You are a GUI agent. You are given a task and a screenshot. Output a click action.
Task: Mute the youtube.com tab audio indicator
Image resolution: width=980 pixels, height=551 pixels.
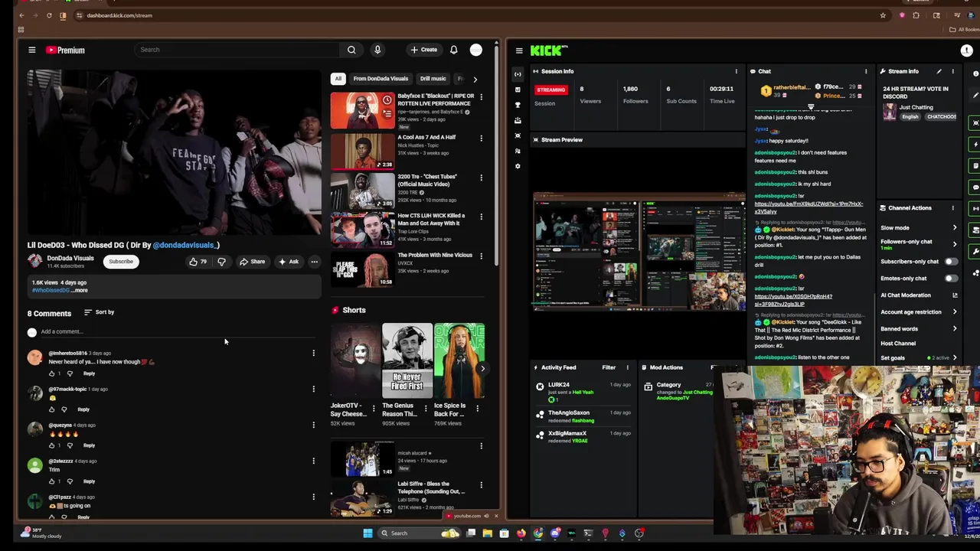tap(485, 516)
